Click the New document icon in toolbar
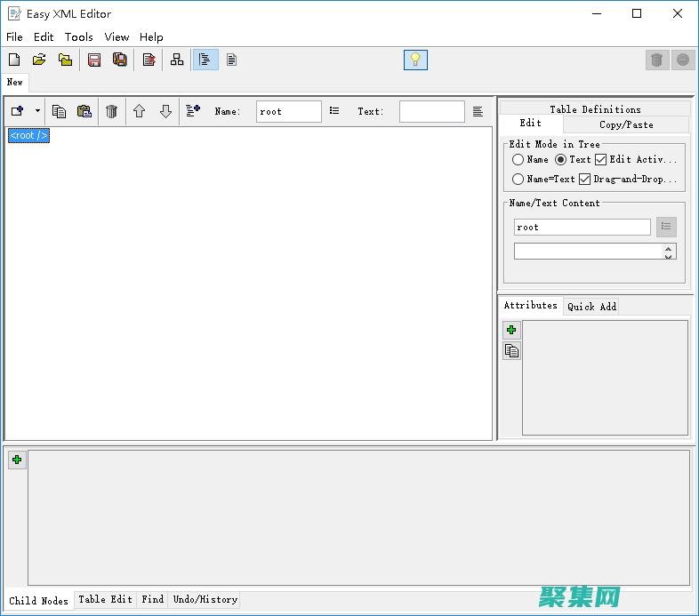The height and width of the screenshot is (616, 699). coord(14,60)
